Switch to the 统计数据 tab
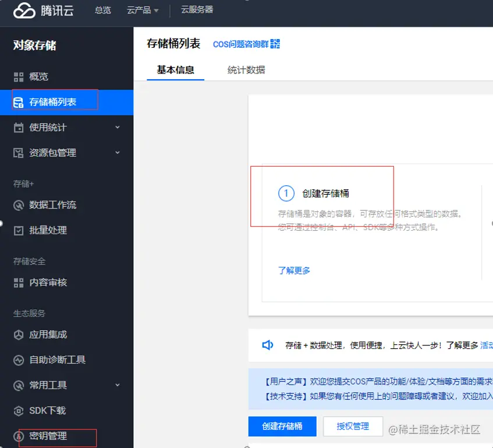Image resolution: width=493 pixels, height=448 pixels. click(246, 70)
